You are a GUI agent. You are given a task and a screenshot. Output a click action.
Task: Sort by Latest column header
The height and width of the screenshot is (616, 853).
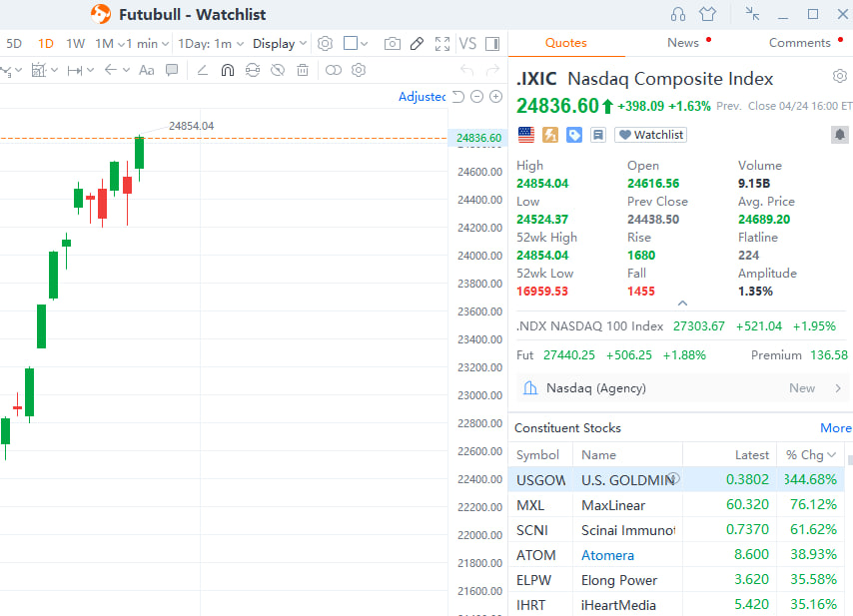(752, 455)
